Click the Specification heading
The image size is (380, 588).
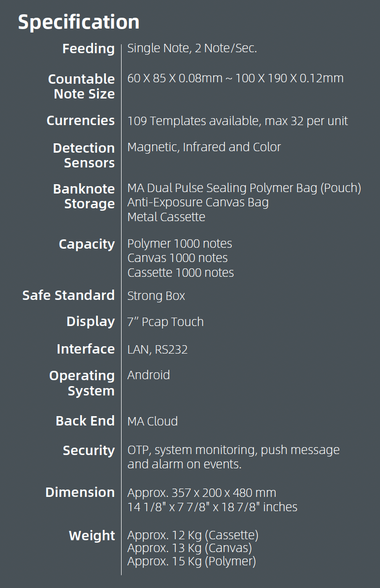[x=79, y=22]
